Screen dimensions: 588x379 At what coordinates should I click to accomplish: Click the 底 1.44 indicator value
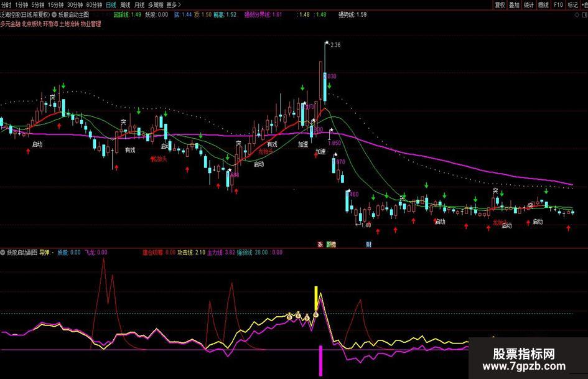183,15
